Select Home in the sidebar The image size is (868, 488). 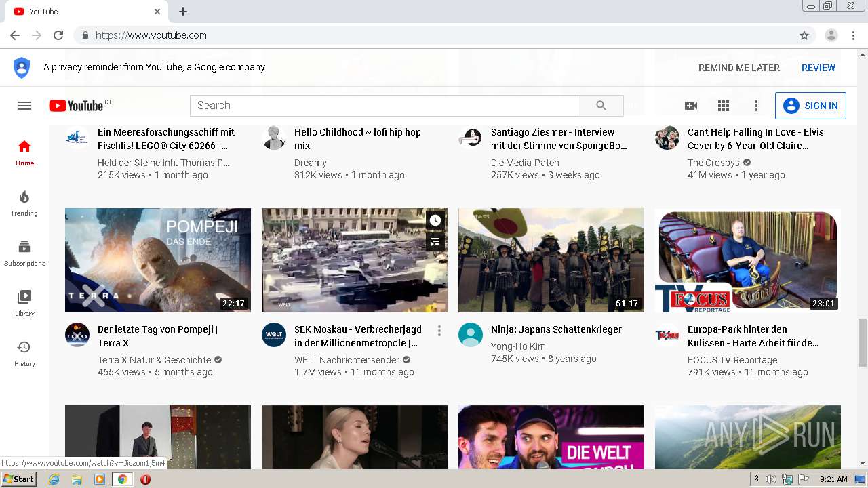point(24,153)
